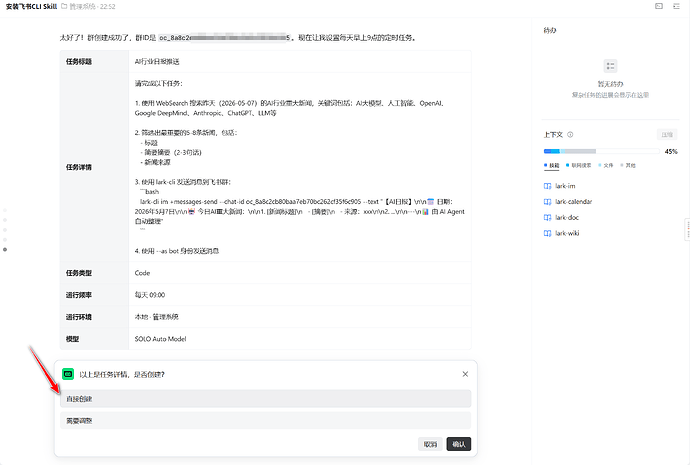Click the line '4. 使用 --as bot 身份发送消息'

177,251
